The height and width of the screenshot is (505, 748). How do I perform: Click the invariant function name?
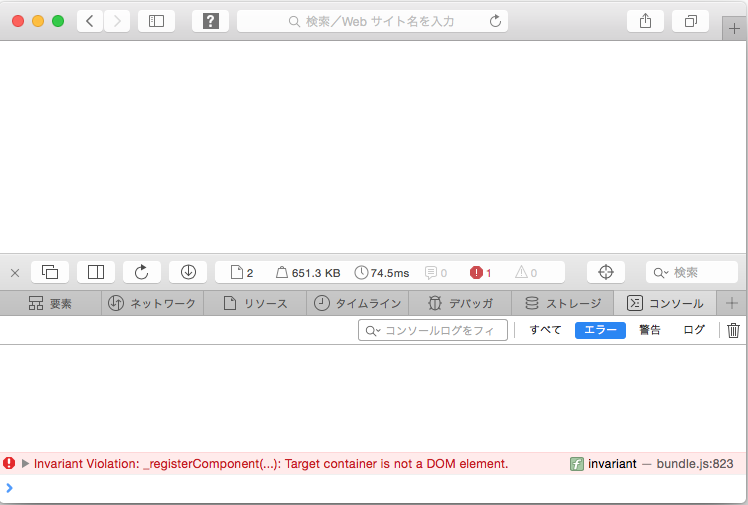(612, 464)
